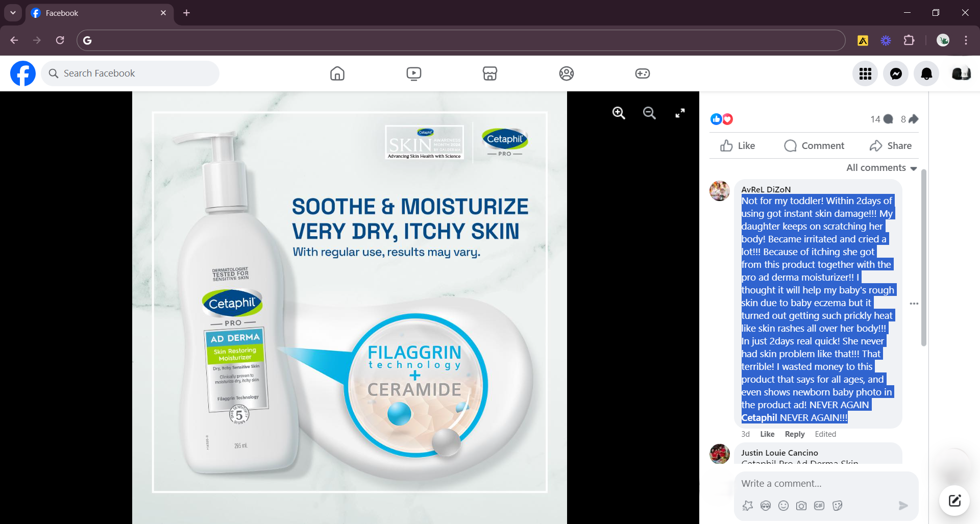
Task: Reload the current page
Action: tap(60, 40)
